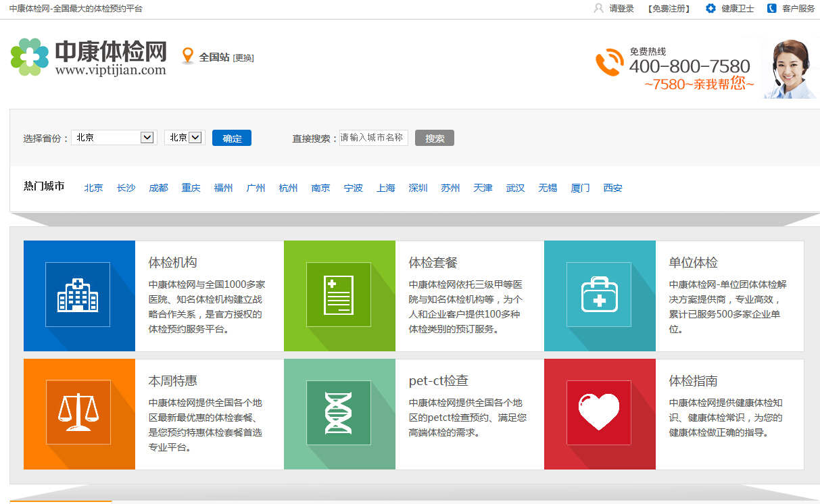Select hot city 北京

(93, 188)
